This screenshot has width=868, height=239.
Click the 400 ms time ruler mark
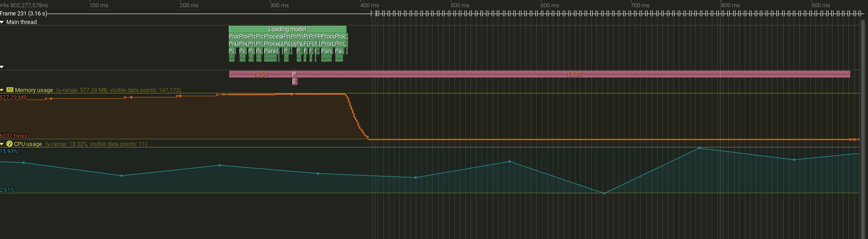[x=370, y=5]
